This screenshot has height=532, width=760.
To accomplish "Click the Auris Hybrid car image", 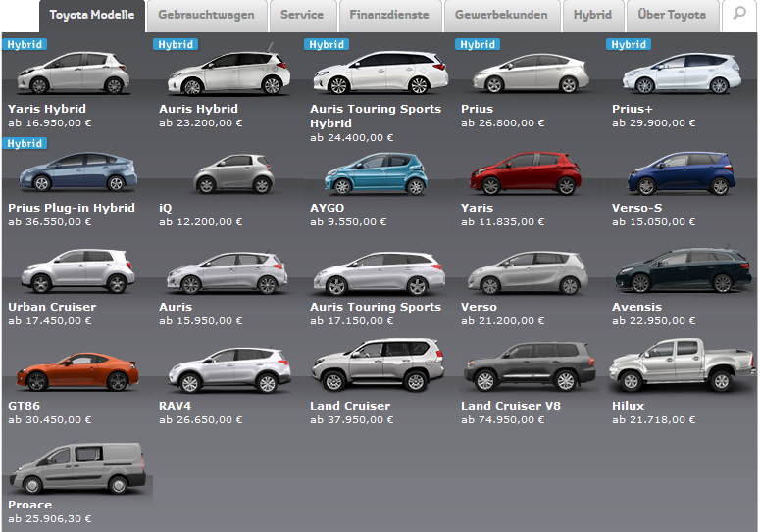I will pyautogui.click(x=229, y=72).
